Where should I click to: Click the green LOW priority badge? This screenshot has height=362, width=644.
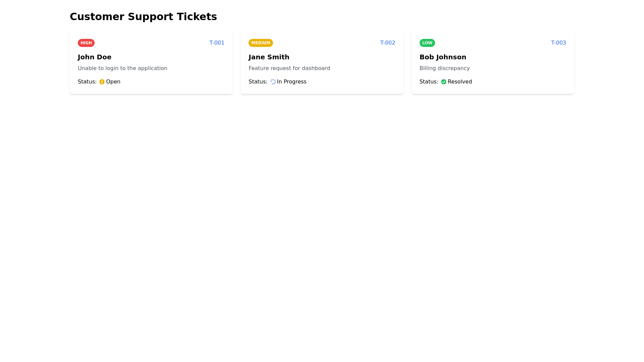click(427, 43)
